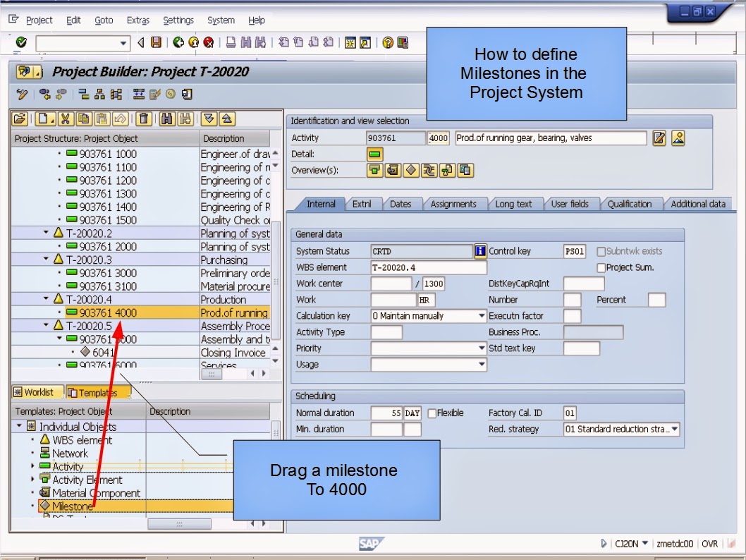Open the Red. strategy dropdown
Image resolution: width=746 pixels, height=560 pixels.
[x=674, y=429]
